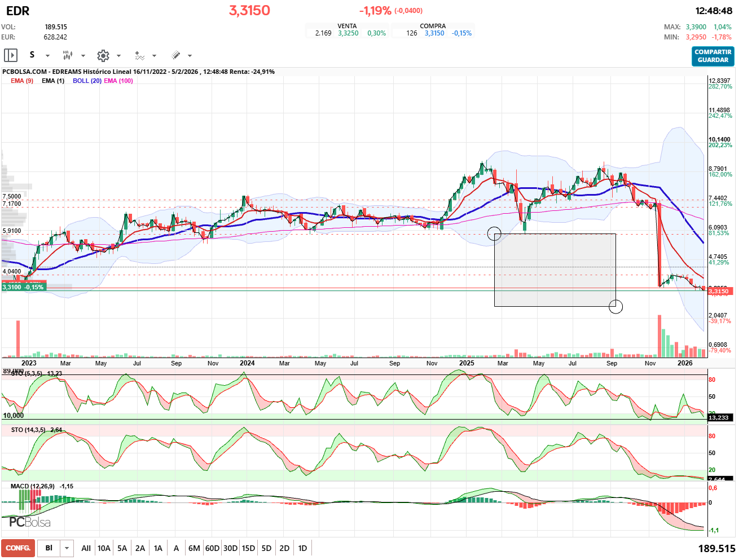Click the upper circle handle of rectangle
Image resolution: width=743 pixels, height=560 pixels.
click(494, 233)
